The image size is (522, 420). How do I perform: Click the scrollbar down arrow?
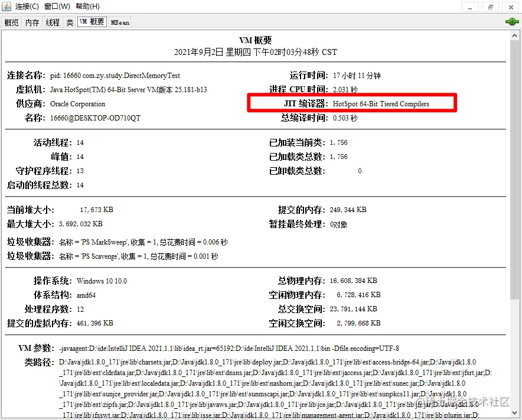pos(514,413)
